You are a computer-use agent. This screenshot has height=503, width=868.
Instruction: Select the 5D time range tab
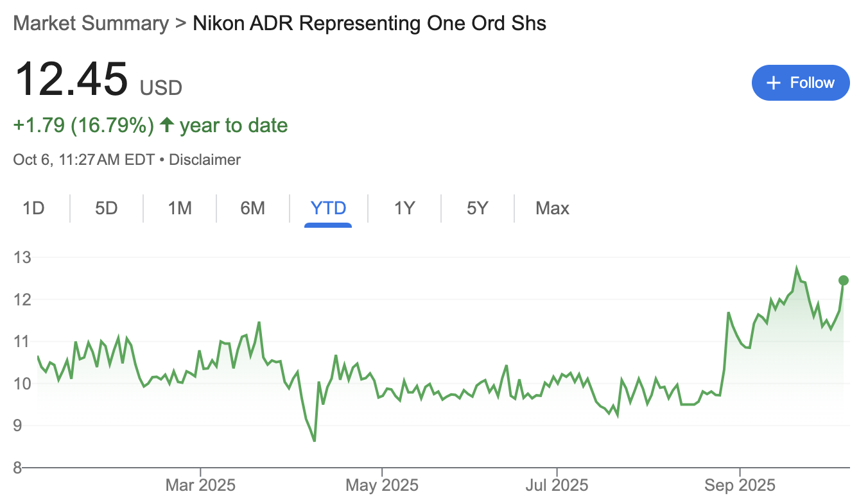click(x=107, y=209)
